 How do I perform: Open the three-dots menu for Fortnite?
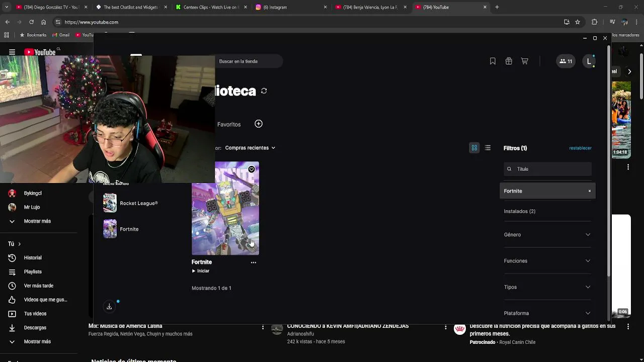point(254,262)
